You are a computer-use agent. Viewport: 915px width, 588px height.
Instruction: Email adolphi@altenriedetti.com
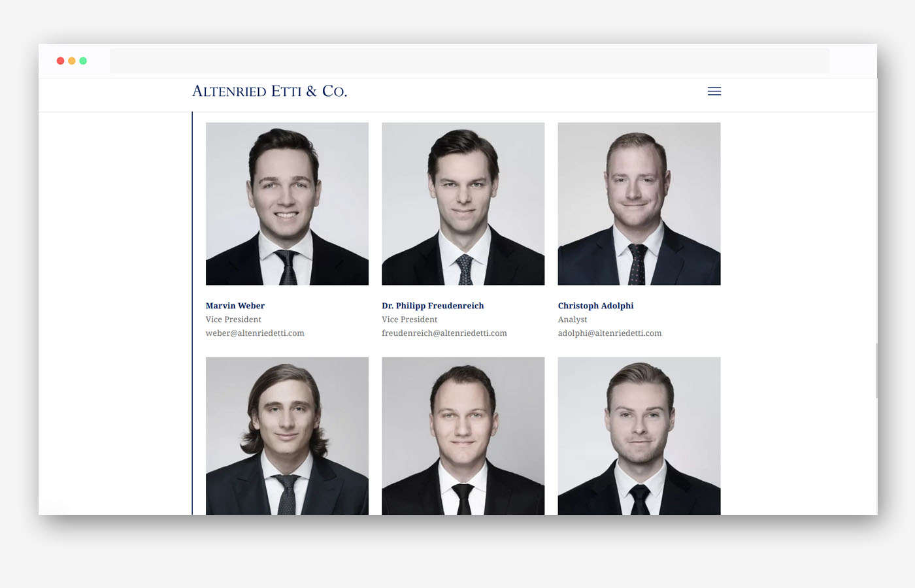click(x=610, y=333)
